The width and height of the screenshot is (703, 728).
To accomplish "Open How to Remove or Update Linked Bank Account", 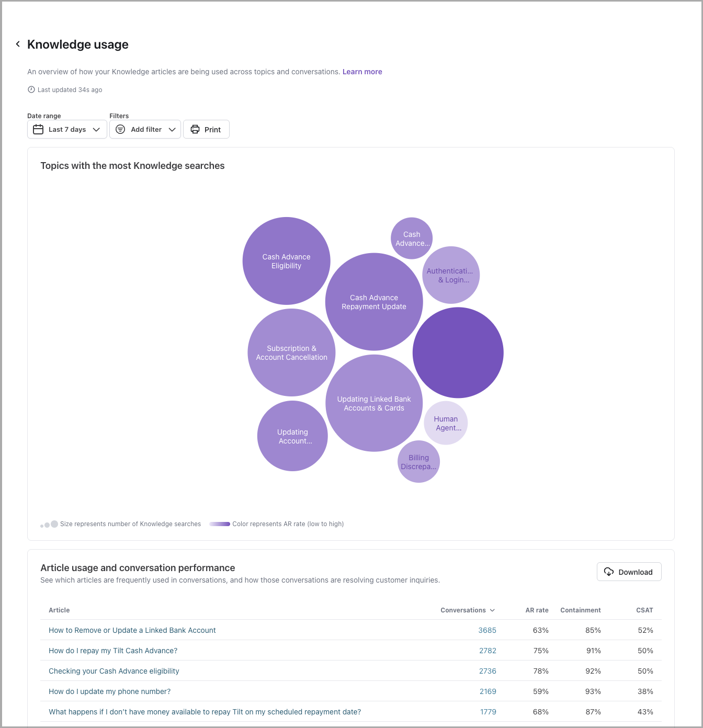I will coord(132,630).
